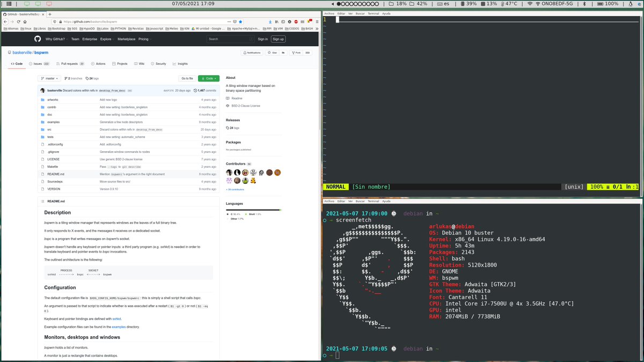Show more bookmarks chevron
Screen dimensions: 644x362
tap(316, 28)
